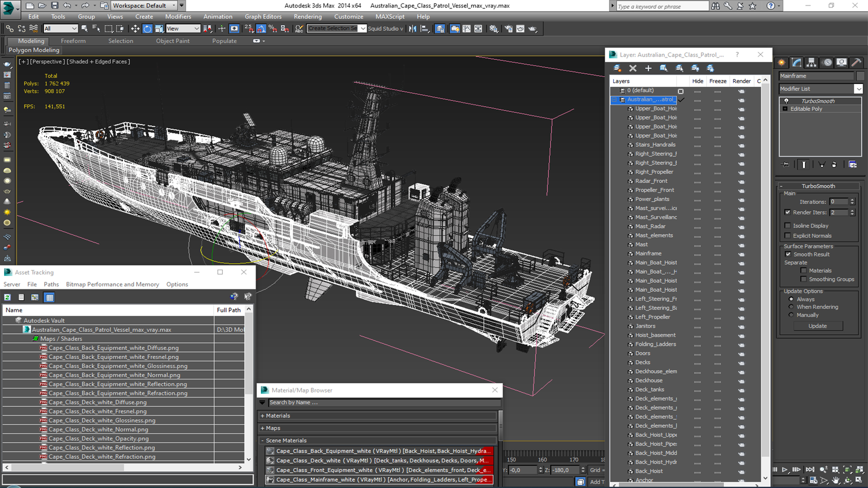This screenshot has height=488, width=868.
Task: Click the TurboSmooth Update button
Action: pos(818,326)
